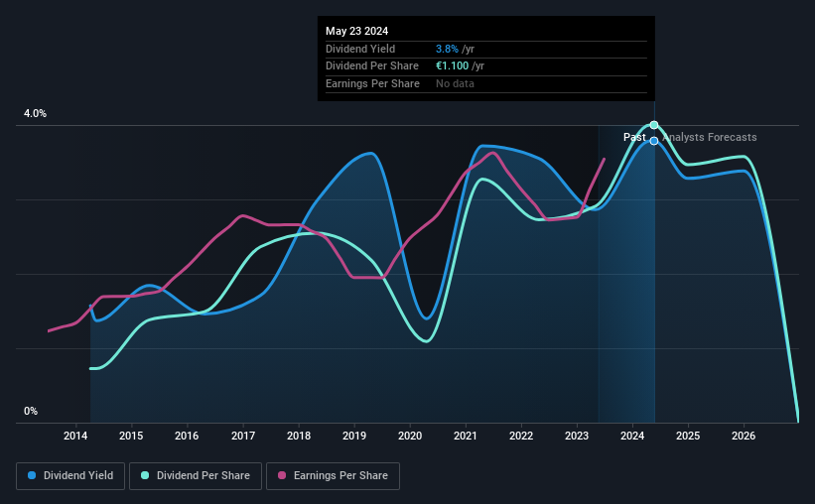815x504 pixels.
Task: Click the 2017 x-axis label
Action: coord(243,436)
